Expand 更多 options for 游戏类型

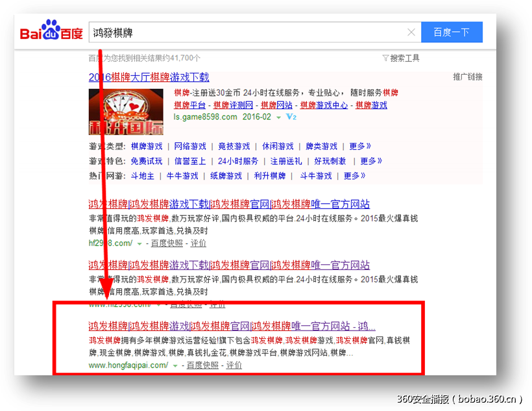(x=359, y=145)
